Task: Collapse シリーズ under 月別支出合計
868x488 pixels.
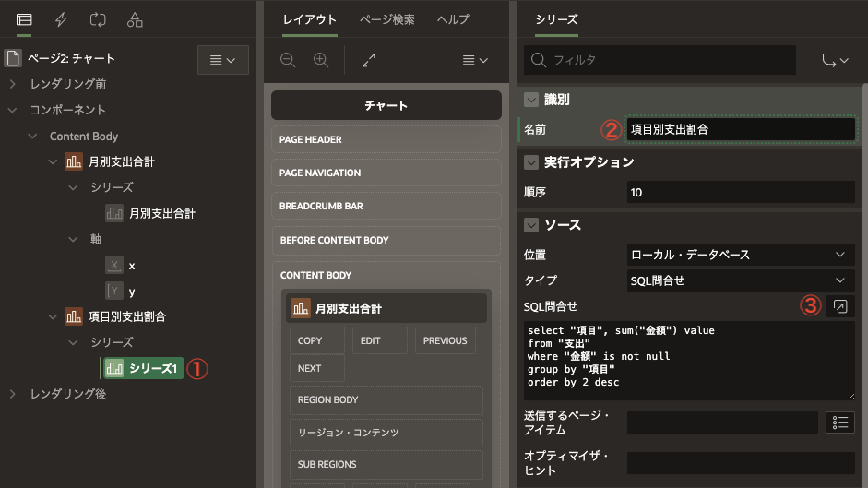Action: click(73, 187)
